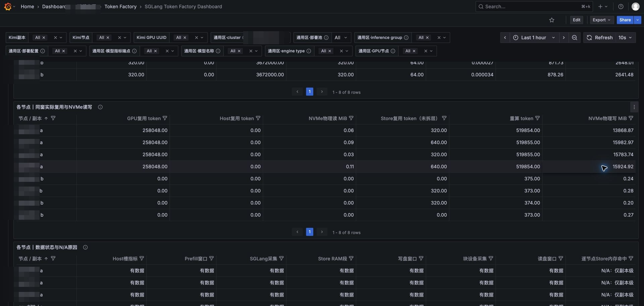This screenshot has width=644, height=306.
Task: Show info for 各节点｜同窗实际复用与NVMe读写 panel
Action: pyautogui.click(x=100, y=107)
